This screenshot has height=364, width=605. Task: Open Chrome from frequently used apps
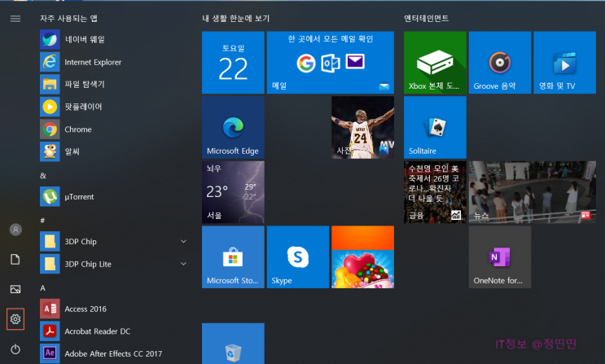coord(114,129)
